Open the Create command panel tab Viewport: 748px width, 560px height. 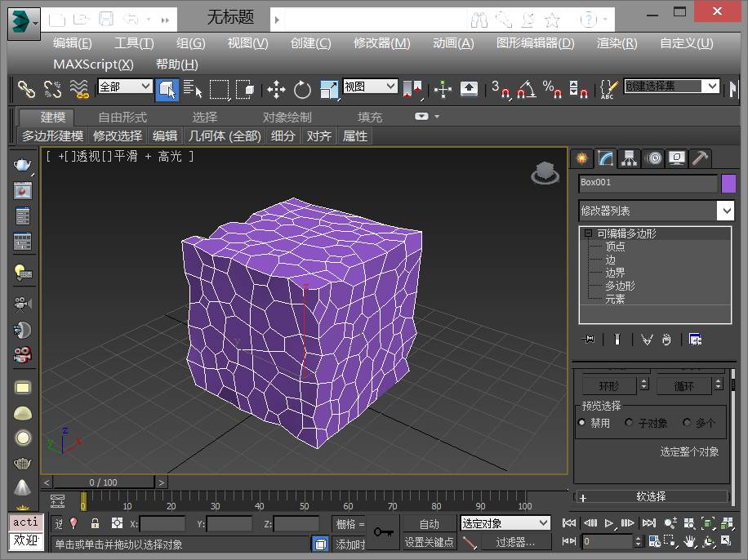[x=582, y=158]
